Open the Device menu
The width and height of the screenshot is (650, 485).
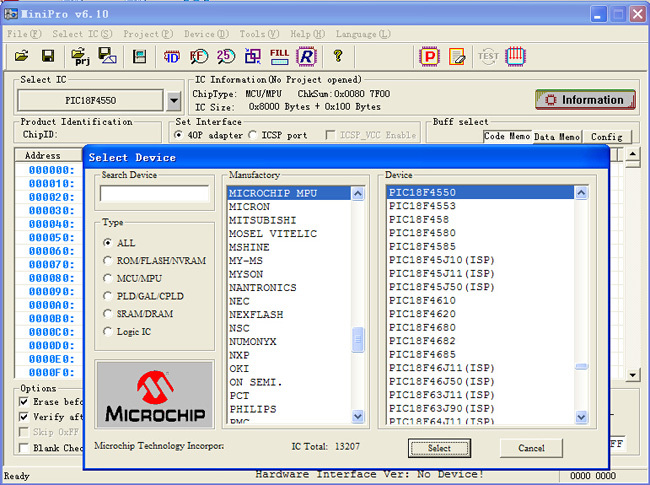(206, 34)
